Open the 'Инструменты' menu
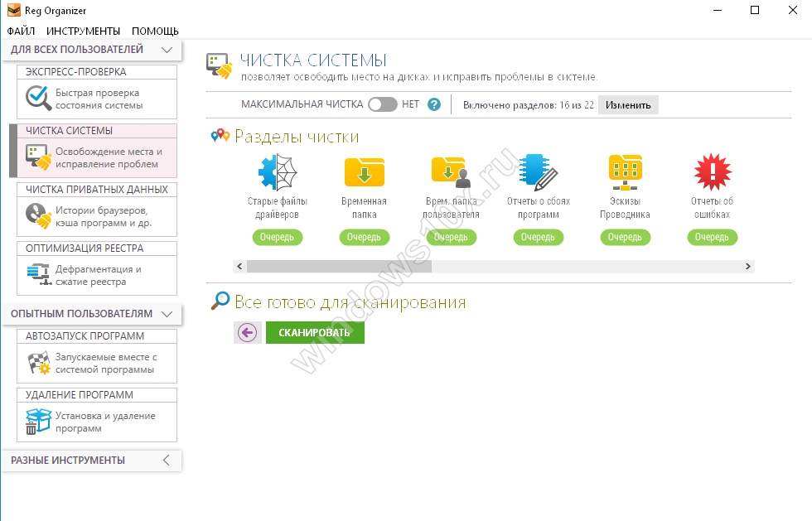This screenshot has width=812, height=521. coord(83,31)
